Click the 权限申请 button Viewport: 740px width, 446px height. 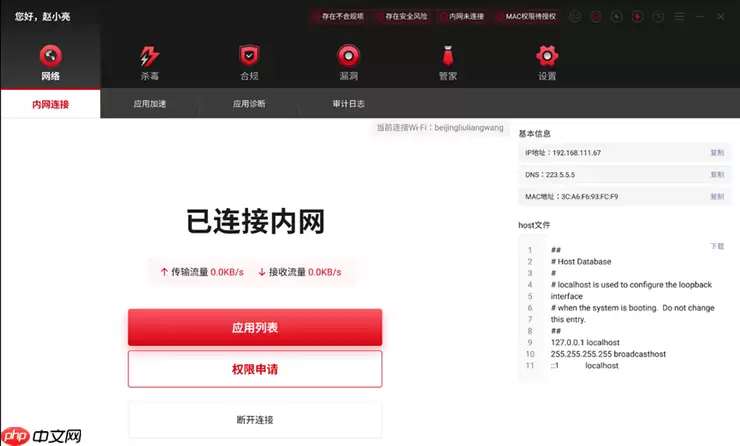click(x=255, y=369)
